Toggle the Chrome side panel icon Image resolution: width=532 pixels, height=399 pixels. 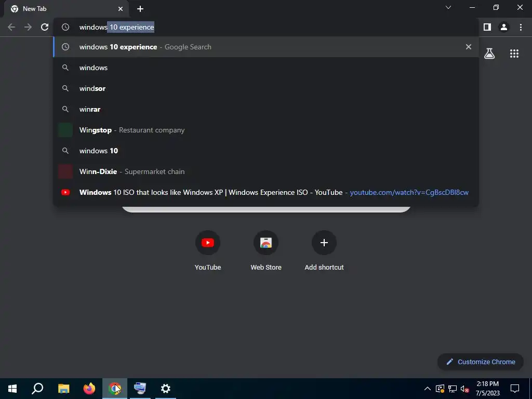coord(487,27)
